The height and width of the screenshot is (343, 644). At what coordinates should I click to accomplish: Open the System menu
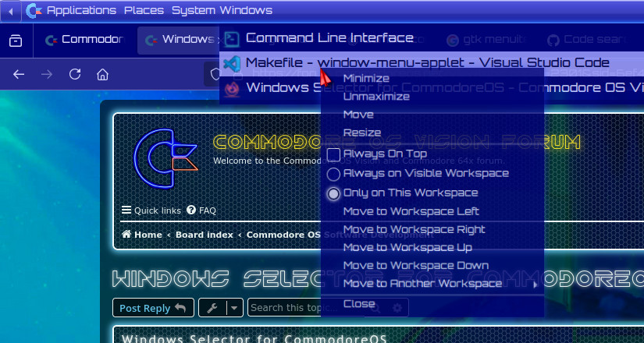click(194, 11)
